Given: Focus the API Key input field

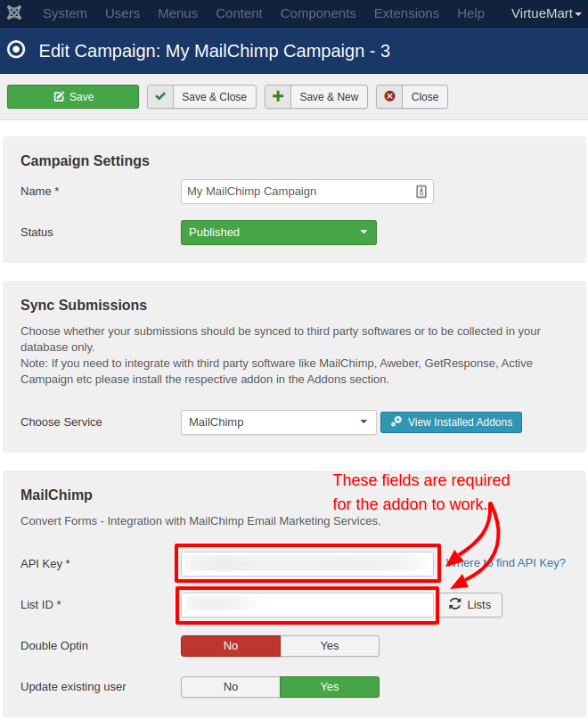Looking at the screenshot, I should click(307, 564).
